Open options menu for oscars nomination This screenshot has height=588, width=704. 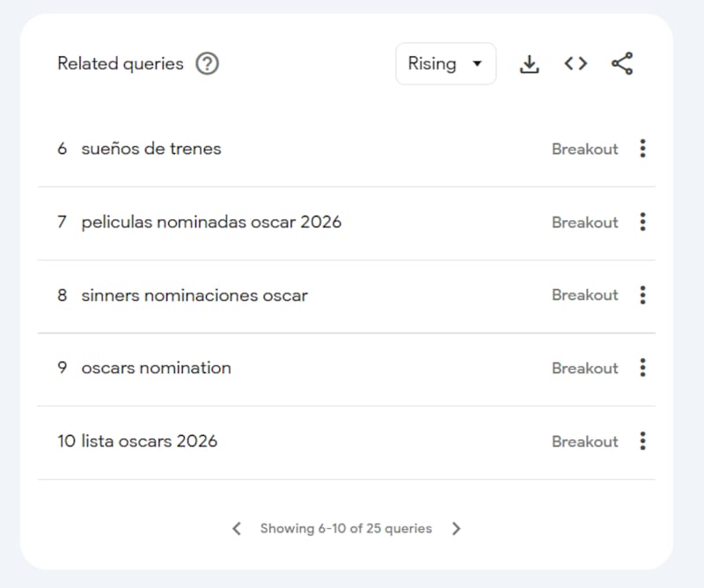point(642,368)
